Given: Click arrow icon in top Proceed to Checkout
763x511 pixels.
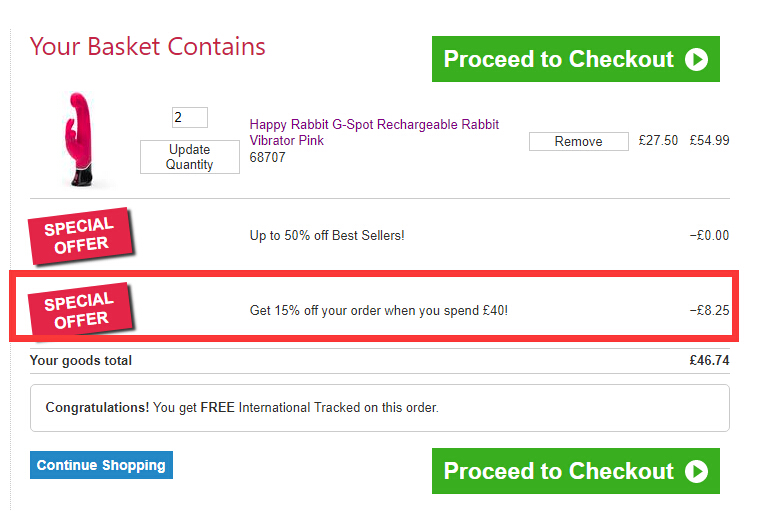Looking at the screenshot, I should [x=696, y=59].
